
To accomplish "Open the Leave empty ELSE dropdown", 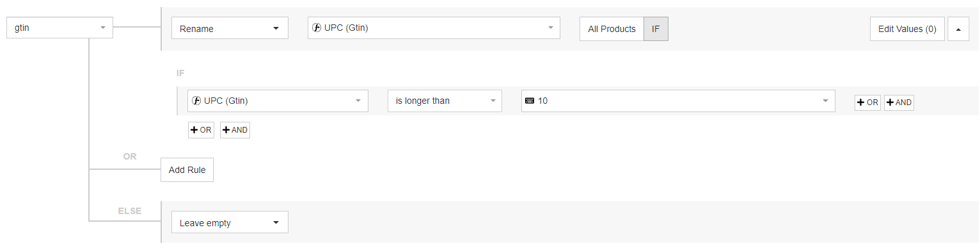I will pyautogui.click(x=230, y=222).
